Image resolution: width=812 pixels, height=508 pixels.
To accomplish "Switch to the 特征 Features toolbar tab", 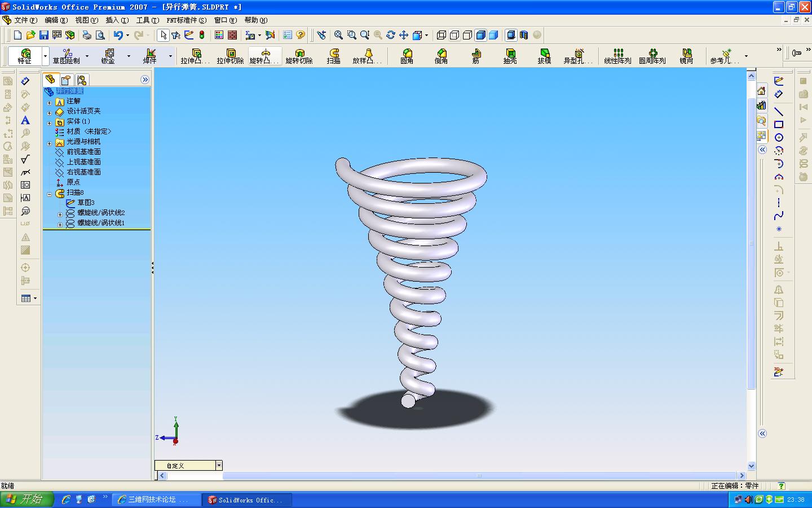I will (25, 56).
